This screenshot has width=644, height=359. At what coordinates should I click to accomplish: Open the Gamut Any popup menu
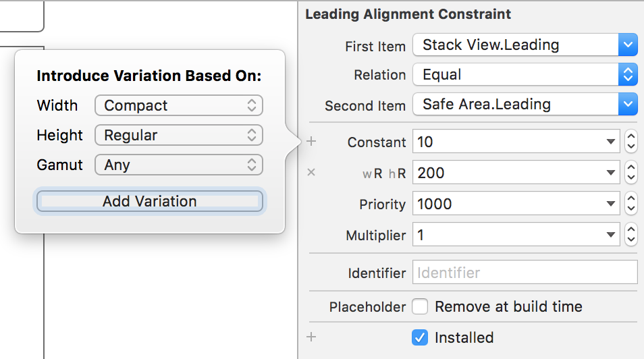coord(179,165)
